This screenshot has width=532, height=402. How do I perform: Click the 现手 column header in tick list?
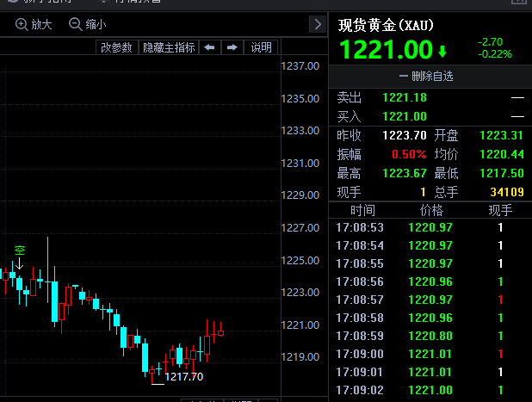click(500, 211)
